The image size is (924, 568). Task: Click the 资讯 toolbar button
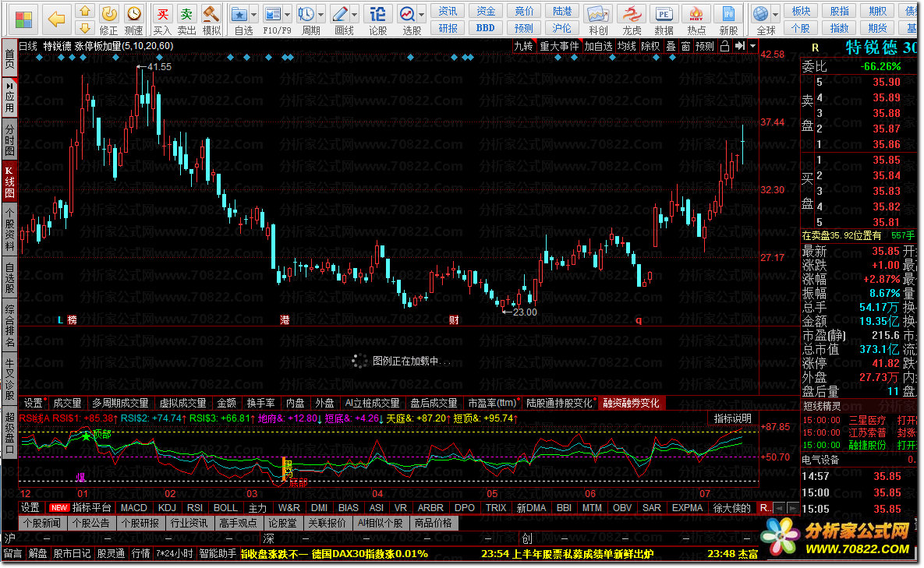click(x=448, y=11)
